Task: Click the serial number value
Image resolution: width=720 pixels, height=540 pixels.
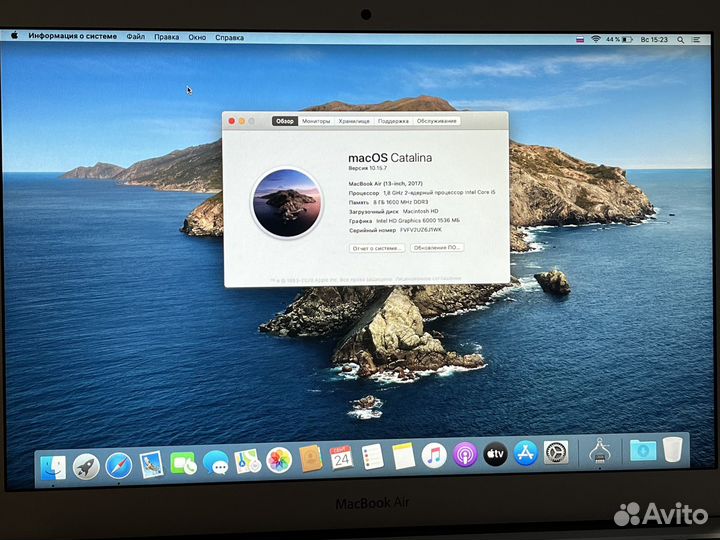Action: click(421, 230)
